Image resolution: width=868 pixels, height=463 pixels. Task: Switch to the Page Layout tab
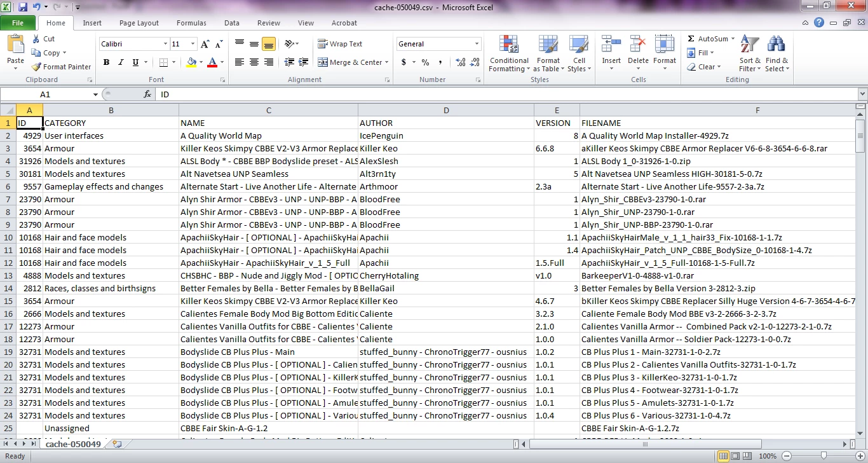click(139, 23)
